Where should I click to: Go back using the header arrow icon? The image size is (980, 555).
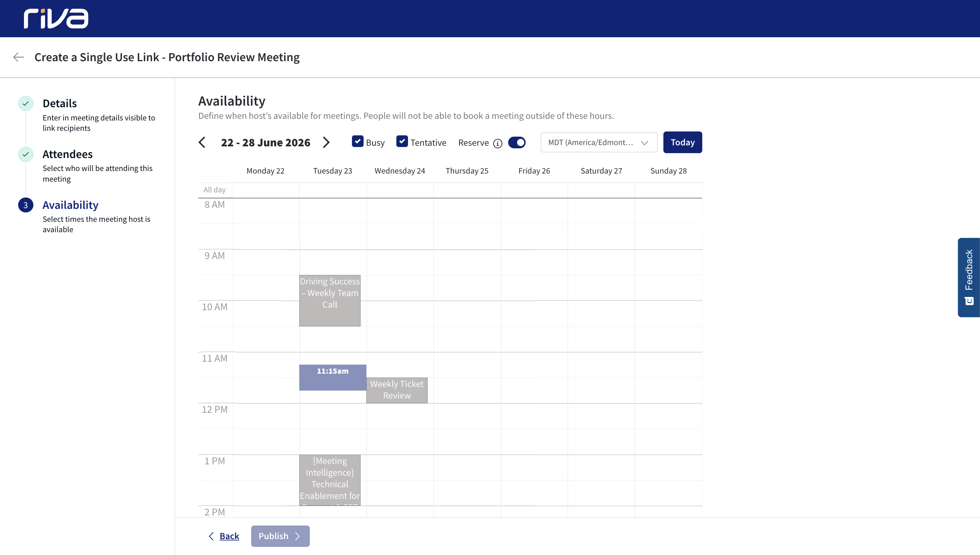coord(18,57)
